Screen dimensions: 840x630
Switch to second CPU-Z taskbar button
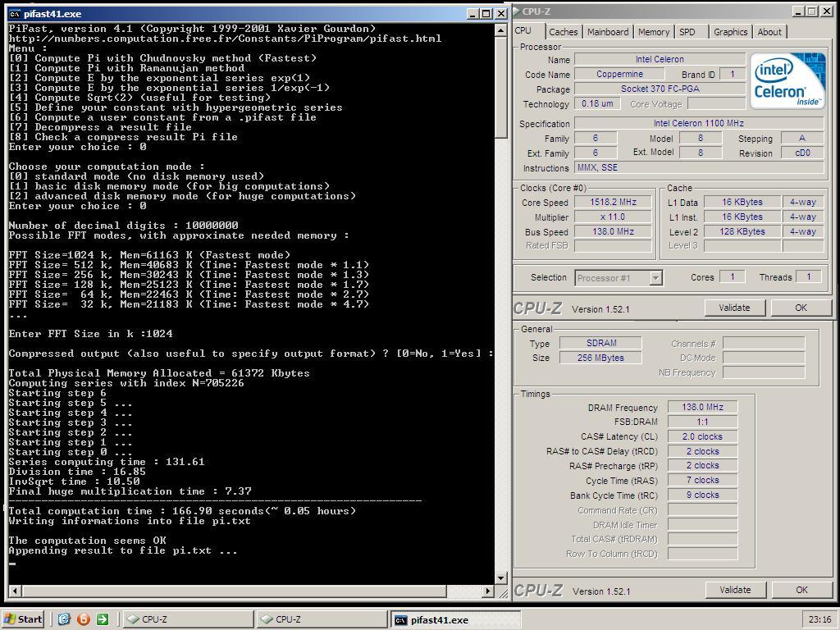click(x=322, y=619)
